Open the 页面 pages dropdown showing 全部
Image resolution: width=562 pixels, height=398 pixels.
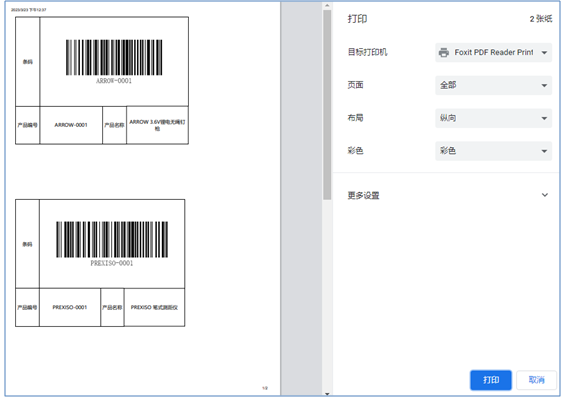(x=493, y=85)
